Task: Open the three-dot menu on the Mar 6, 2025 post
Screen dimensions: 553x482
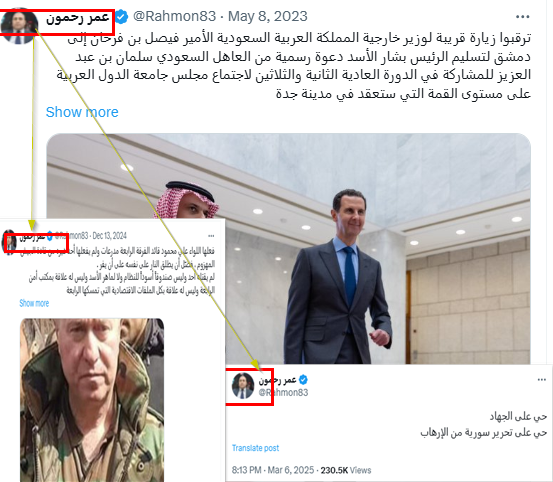Action: point(542,380)
